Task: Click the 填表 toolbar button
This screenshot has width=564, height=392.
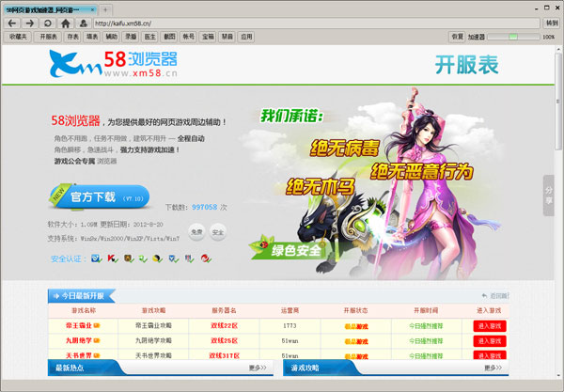Action: pos(92,37)
